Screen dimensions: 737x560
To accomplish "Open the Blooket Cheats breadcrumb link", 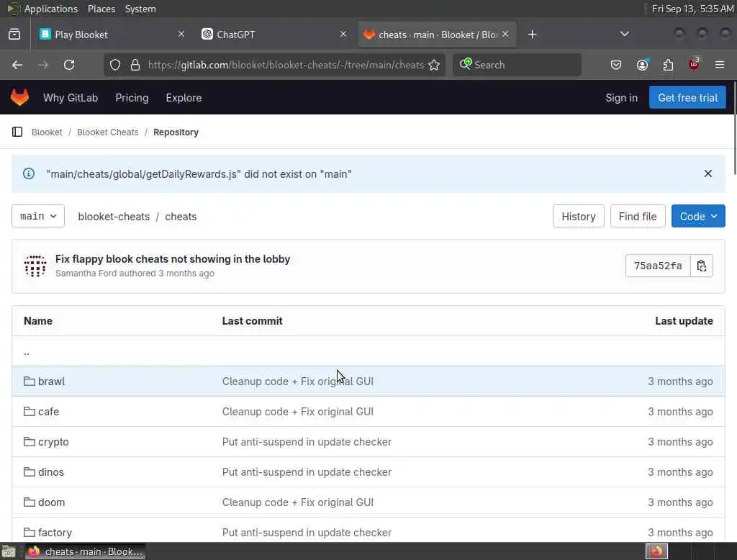I will pos(108,132).
